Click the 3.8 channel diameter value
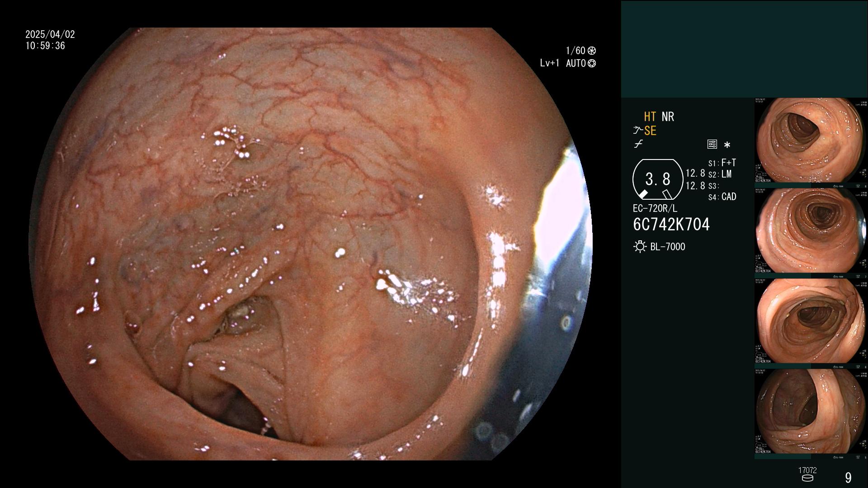Image resolution: width=868 pixels, height=488 pixels. point(658,179)
